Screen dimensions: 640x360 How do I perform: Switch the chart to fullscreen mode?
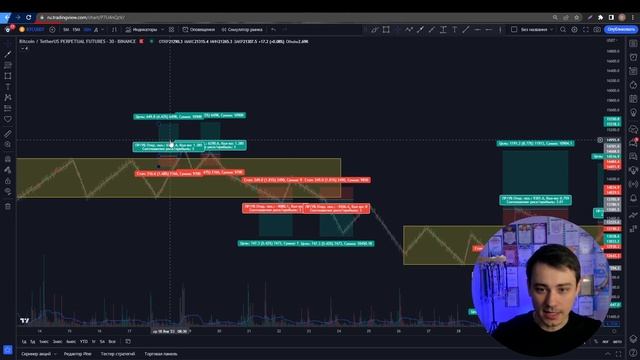pos(586,29)
